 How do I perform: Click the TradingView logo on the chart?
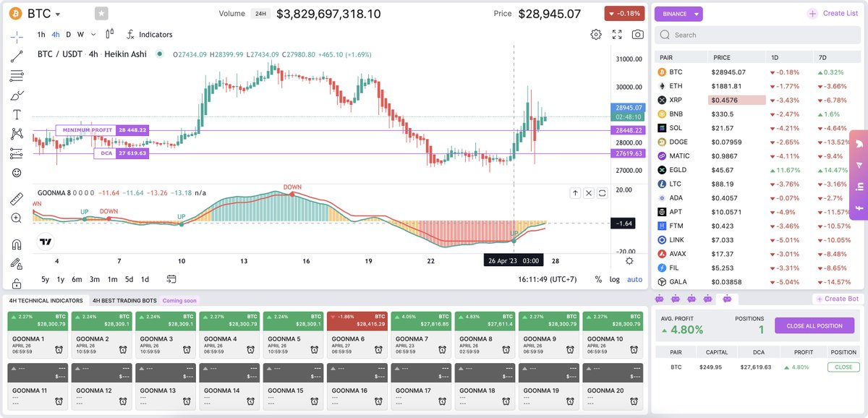[46, 242]
